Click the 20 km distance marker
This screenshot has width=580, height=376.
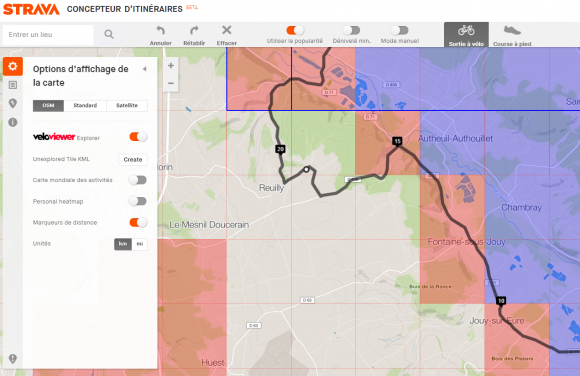pos(280,149)
